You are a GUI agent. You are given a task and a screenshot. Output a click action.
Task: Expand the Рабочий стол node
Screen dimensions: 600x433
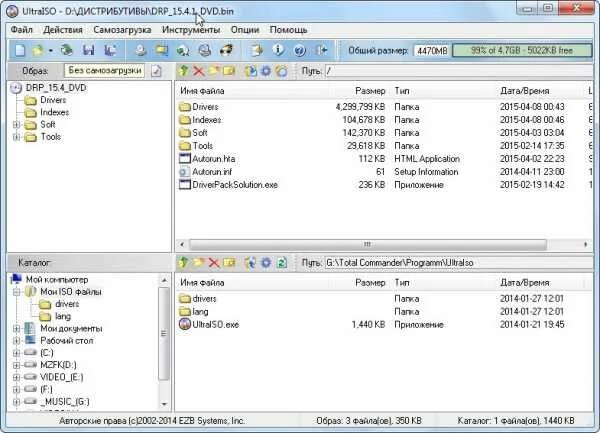pyautogui.click(x=16, y=341)
